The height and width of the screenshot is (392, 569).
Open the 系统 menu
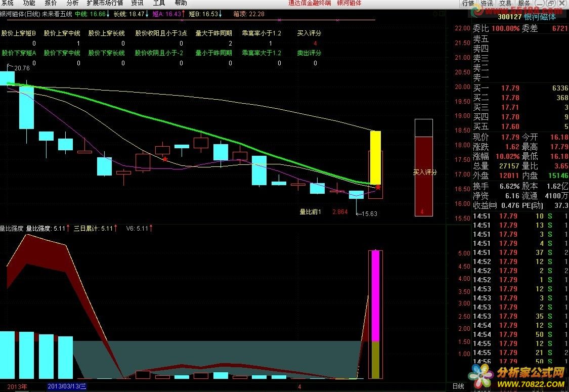7,3
